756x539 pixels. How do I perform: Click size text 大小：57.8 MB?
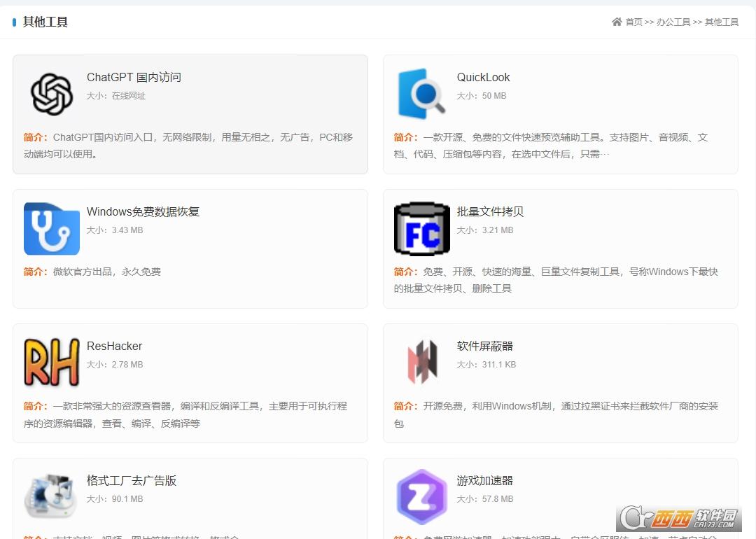click(x=485, y=499)
